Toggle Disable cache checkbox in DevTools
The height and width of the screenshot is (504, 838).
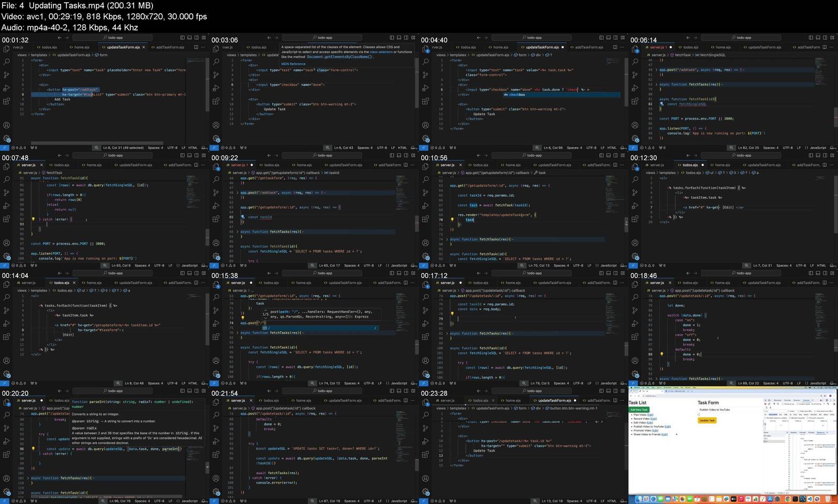[798, 404]
